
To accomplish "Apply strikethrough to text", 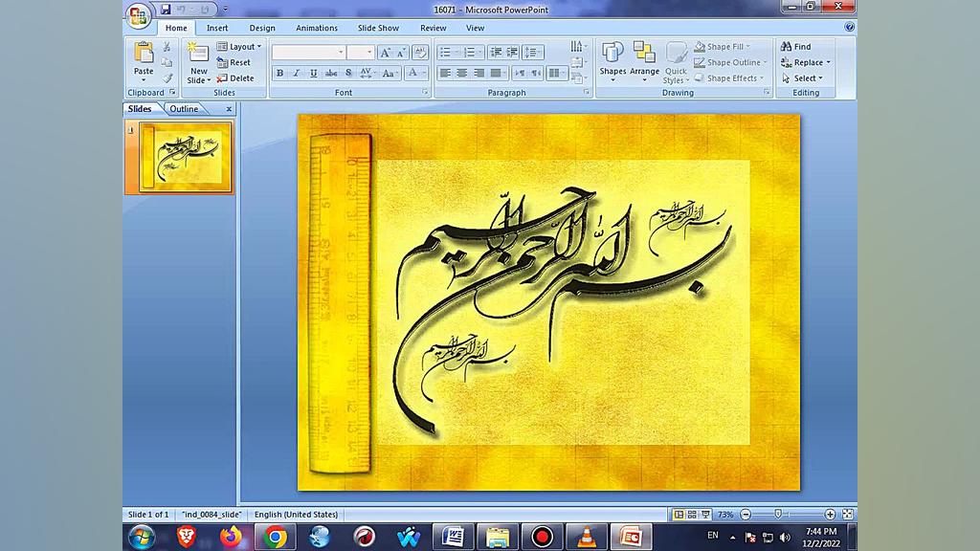I will (331, 73).
